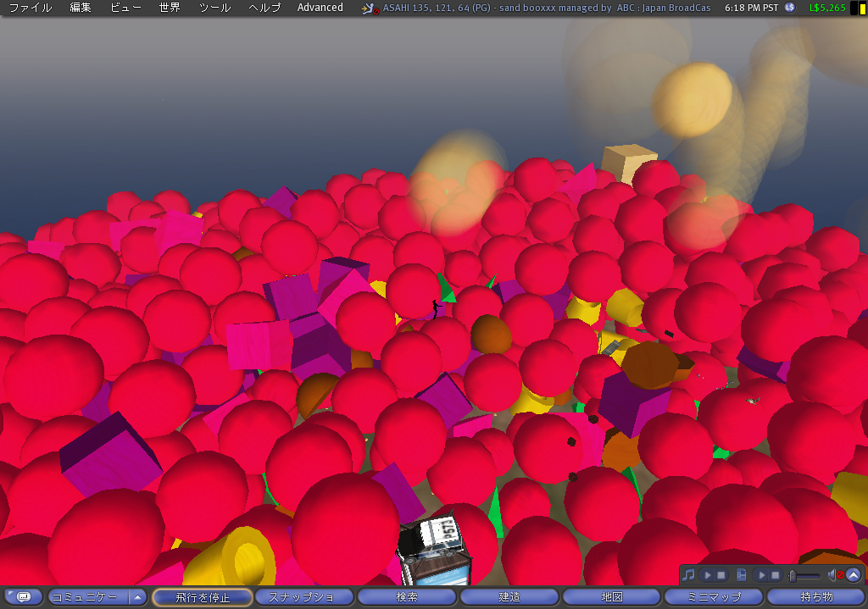Click the L$5,265 balance
The height and width of the screenshot is (609, 868).
[827, 8]
